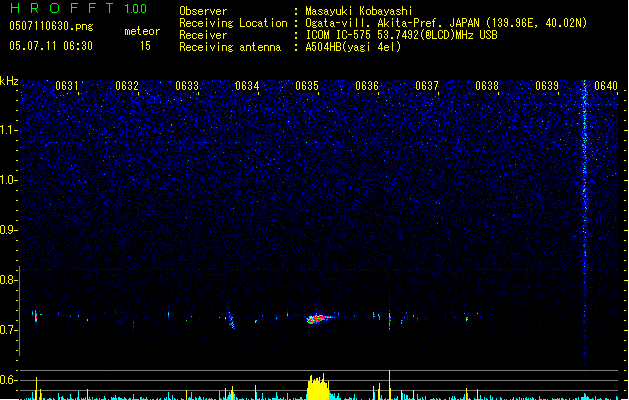The height and width of the screenshot is (400, 629).
Task: Click the 1.1 kHz axis label
Action: pyautogui.click(x=8, y=130)
